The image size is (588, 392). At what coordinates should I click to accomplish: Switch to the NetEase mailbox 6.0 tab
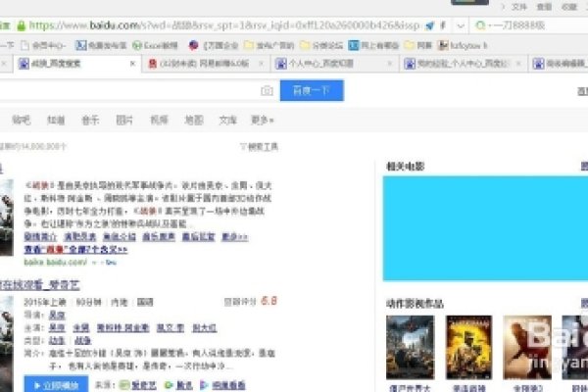[205, 64]
